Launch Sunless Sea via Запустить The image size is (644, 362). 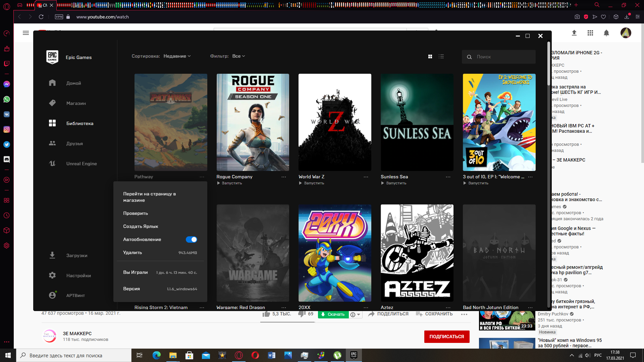click(x=393, y=183)
